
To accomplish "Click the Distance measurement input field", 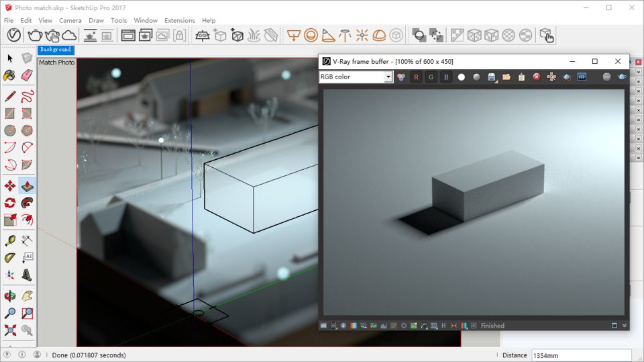I will tap(581, 355).
